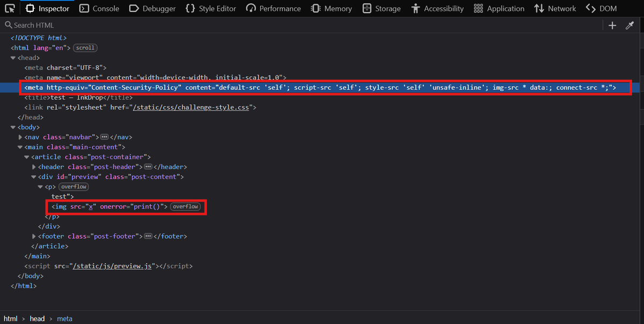Expand the footer post-footer element

[x=34, y=236]
